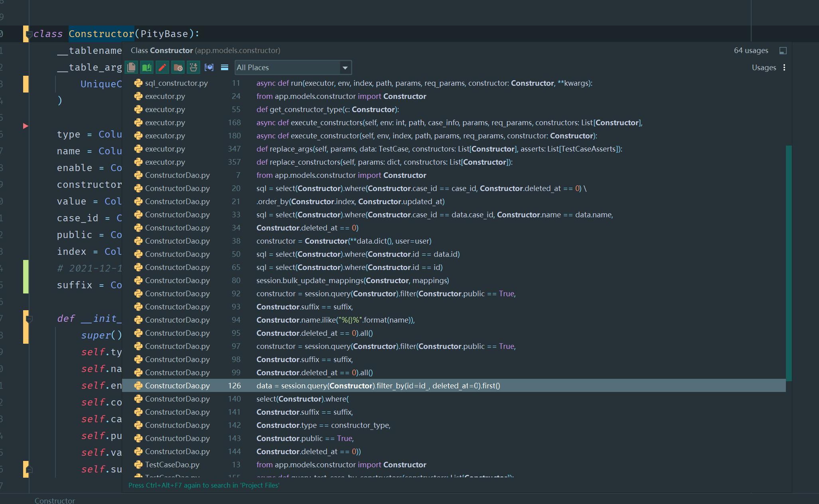Toggle the other-usages file copy filter
Image resolution: width=819 pixels, height=504 pixels.
pyautogui.click(x=131, y=67)
